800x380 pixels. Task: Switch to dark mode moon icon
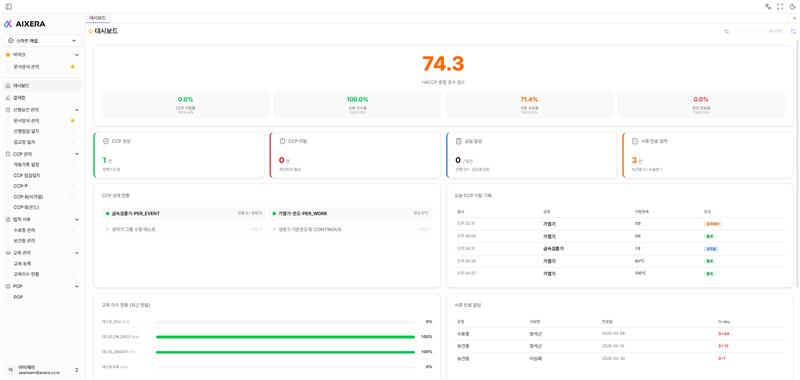792,7
